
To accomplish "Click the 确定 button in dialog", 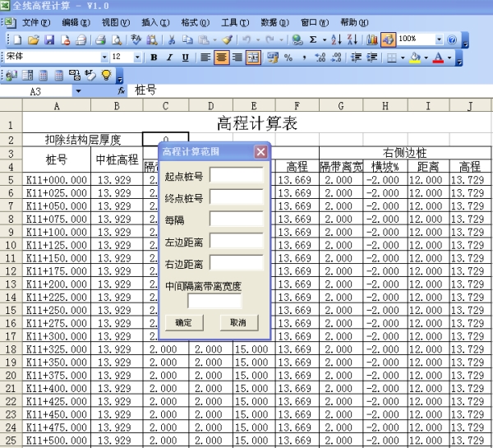I will point(184,323).
